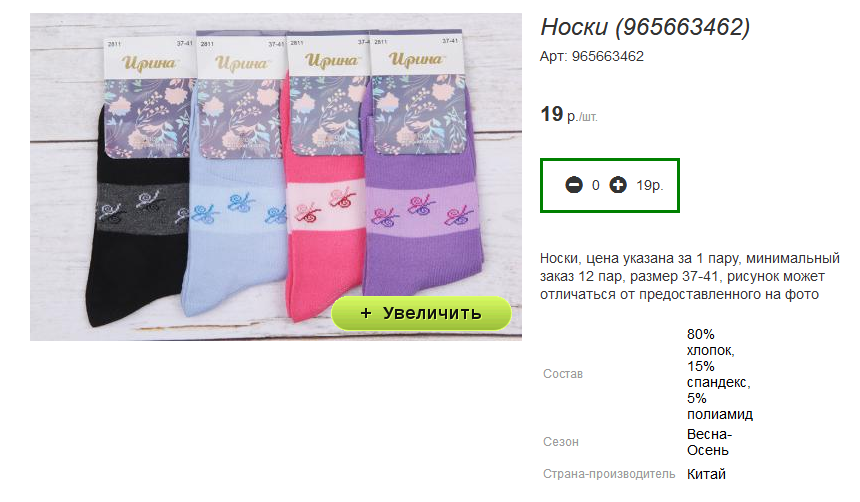Click the product title Носки (965663462)
The height and width of the screenshot is (502, 860).
tap(645, 27)
